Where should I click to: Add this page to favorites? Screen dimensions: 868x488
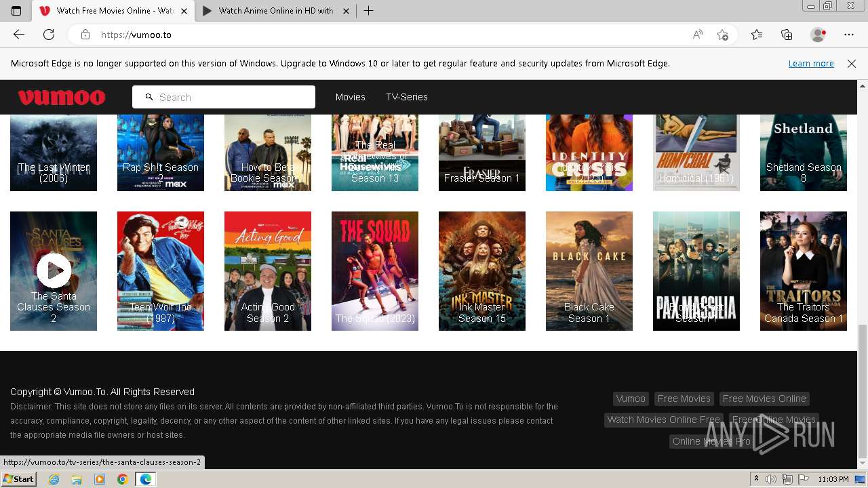point(722,35)
